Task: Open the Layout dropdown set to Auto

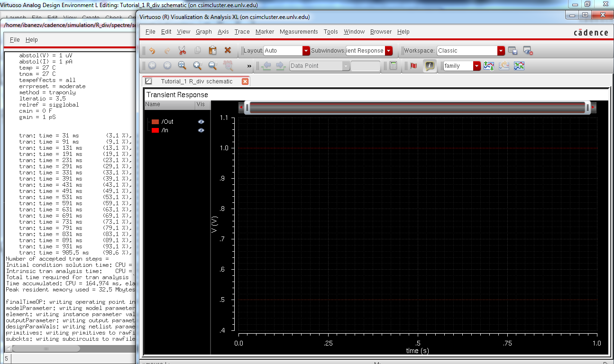Action: click(286, 51)
